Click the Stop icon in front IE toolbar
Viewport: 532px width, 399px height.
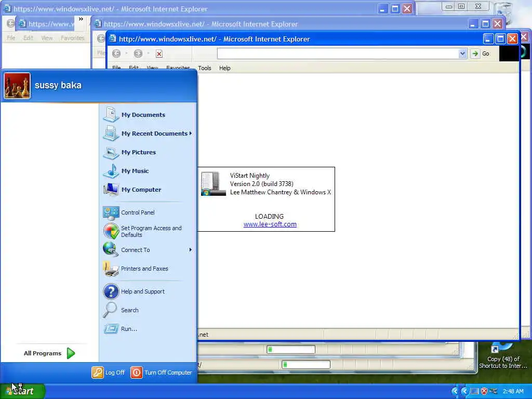tap(159, 54)
